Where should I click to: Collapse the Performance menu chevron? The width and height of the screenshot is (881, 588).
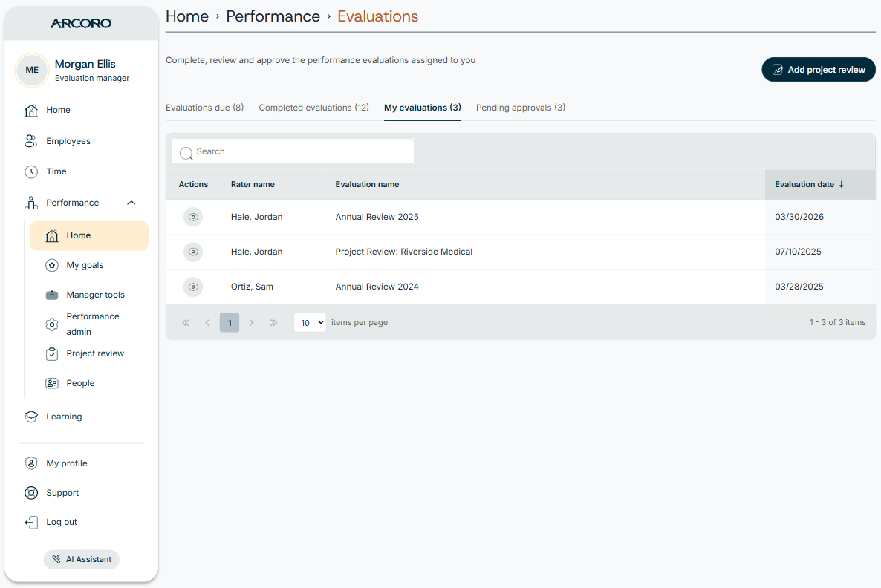131,203
